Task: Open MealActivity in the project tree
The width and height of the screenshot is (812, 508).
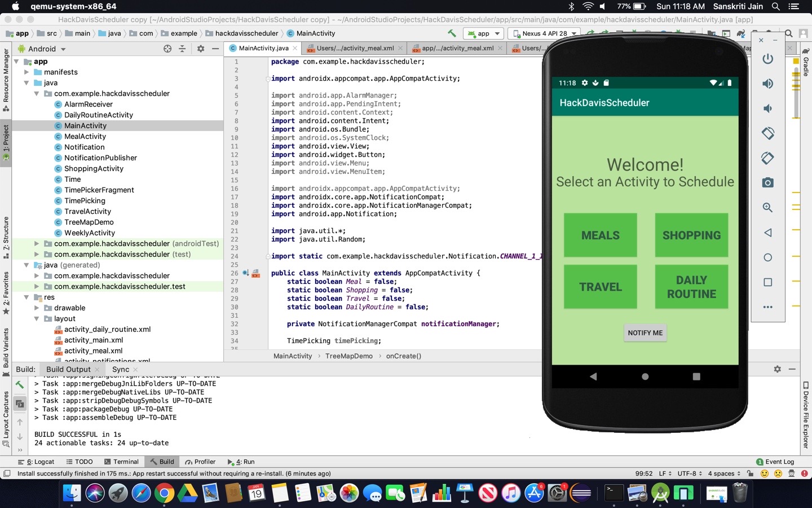Action: click(85, 137)
